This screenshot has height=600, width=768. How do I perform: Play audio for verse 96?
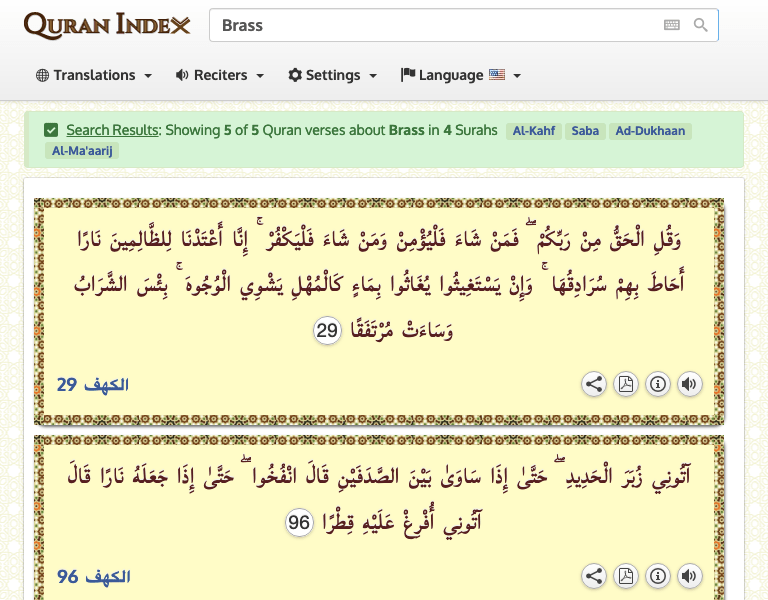(x=689, y=576)
